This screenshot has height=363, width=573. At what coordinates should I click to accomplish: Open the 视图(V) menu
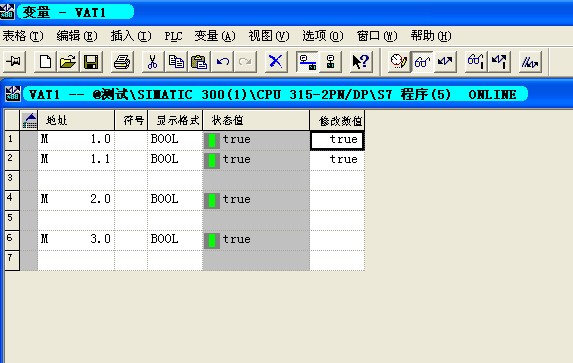coord(269,36)
